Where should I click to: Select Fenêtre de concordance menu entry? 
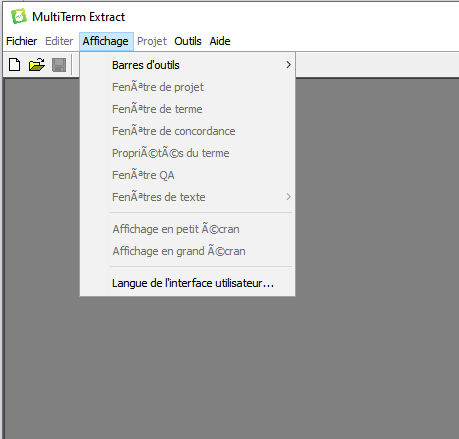(187, 131)
